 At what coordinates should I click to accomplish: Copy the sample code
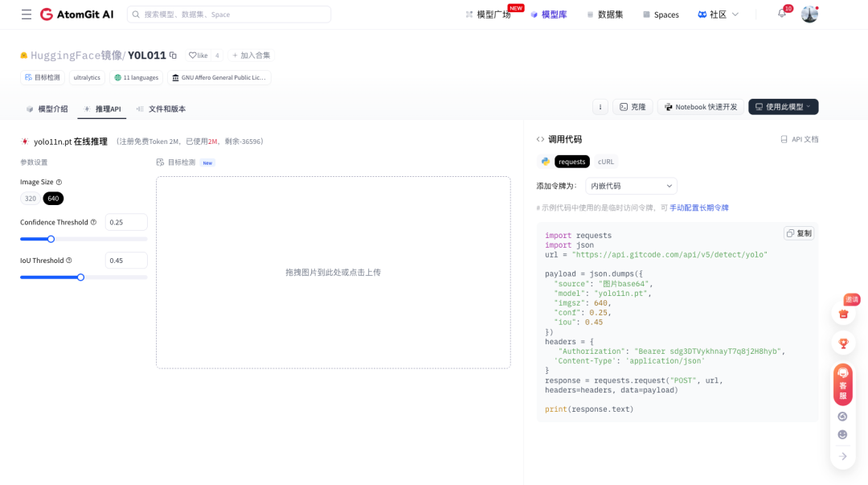(x=800, y=233)
